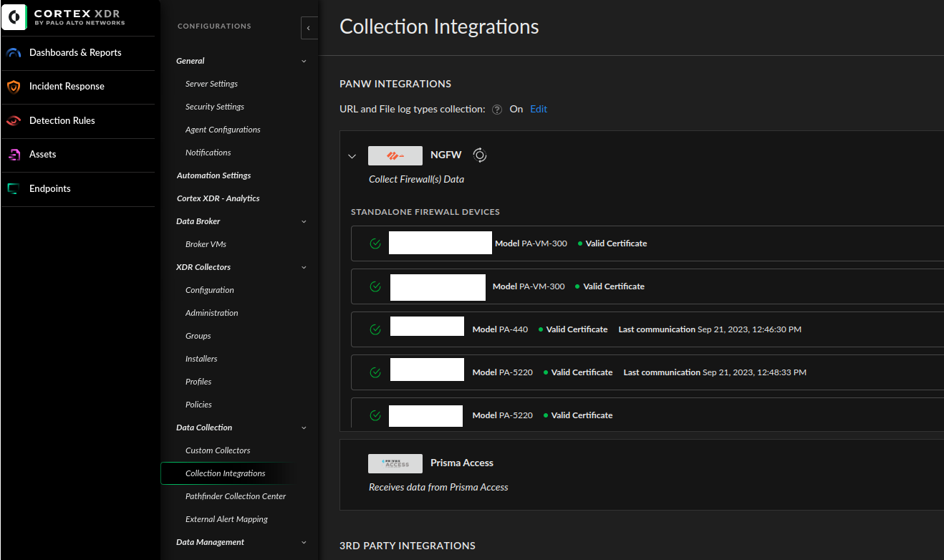Open Cortex XDR - Analytics
The width and height of the screenshot is (944, 560).
point(218,198)
